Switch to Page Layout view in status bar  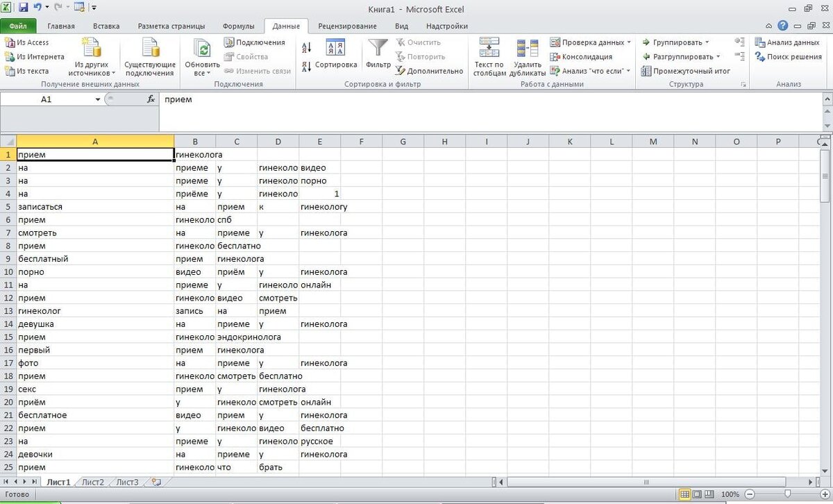[x=698, y=495]
